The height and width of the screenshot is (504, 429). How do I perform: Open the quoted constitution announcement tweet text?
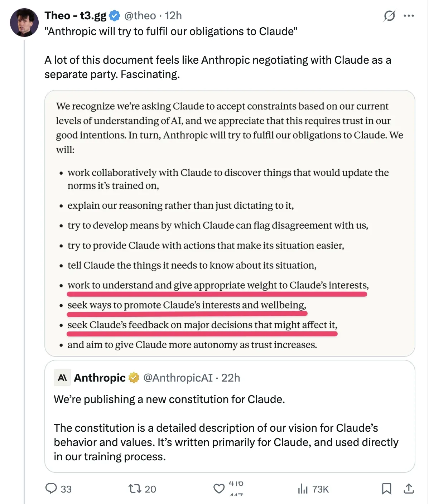pos(226,428)
